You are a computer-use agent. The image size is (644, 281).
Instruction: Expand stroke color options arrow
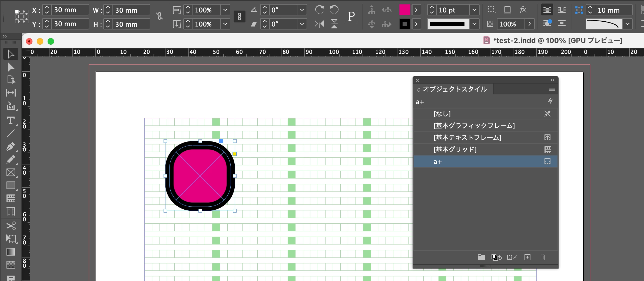coord(416,24)
